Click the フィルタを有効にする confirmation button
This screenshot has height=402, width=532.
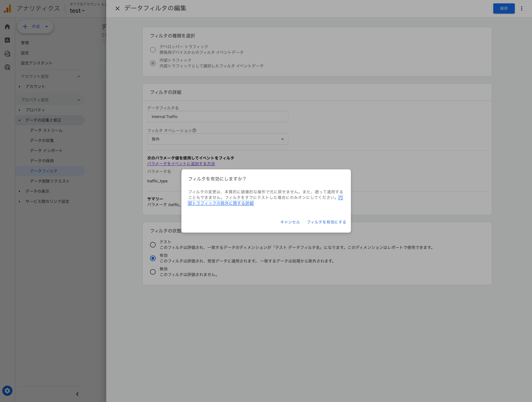[326, 222]
